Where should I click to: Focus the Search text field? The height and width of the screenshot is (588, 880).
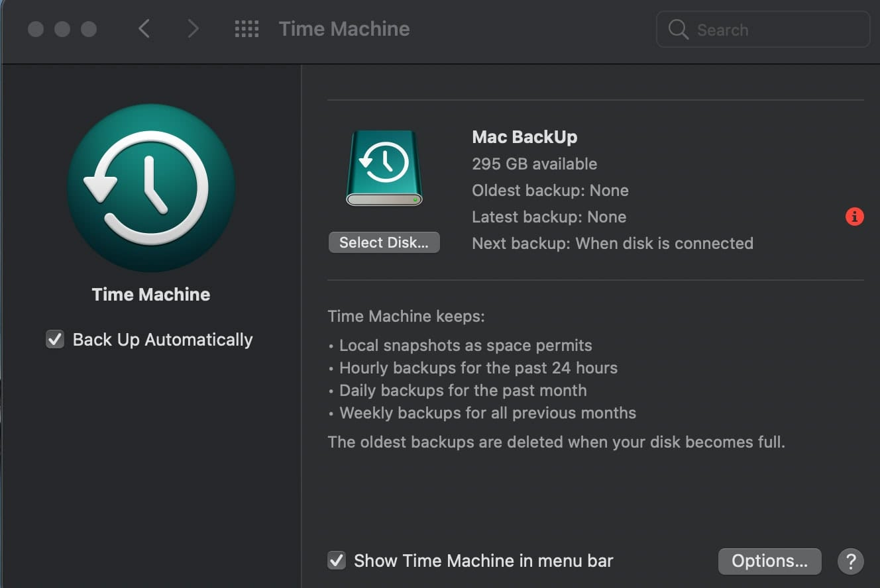tap(763, 29)
